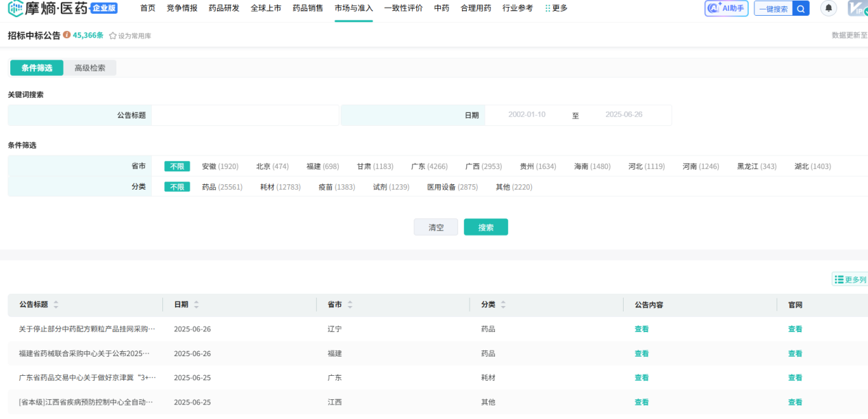Click the start date field 2002-01-10

point(526,115)
